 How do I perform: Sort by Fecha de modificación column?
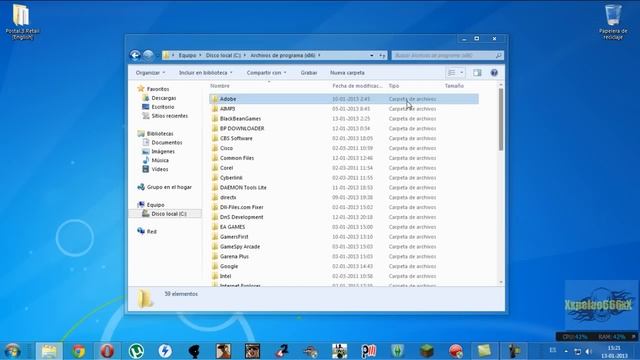(x=357, y=86)
